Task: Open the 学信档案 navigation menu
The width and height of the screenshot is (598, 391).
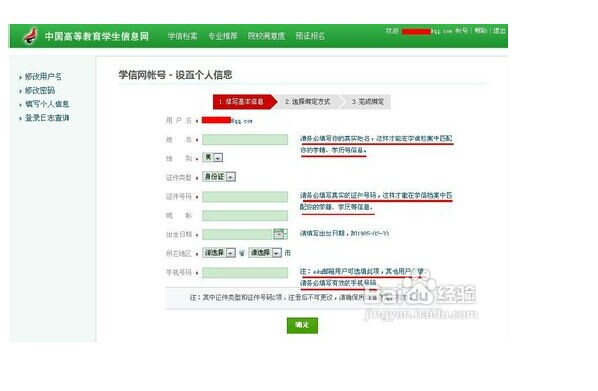Action: click(183, 36)
